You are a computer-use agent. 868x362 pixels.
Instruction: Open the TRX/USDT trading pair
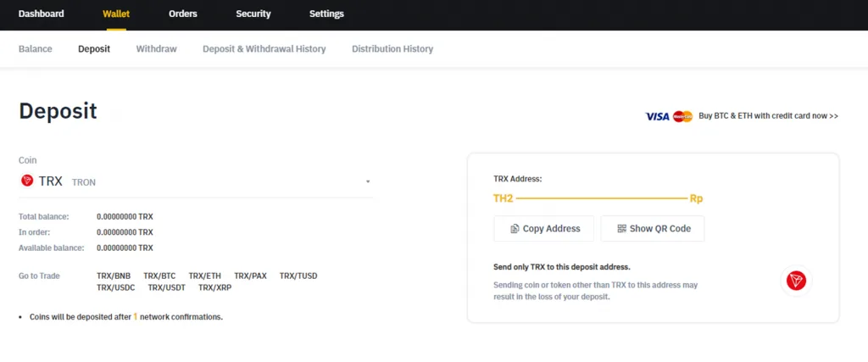167,287
